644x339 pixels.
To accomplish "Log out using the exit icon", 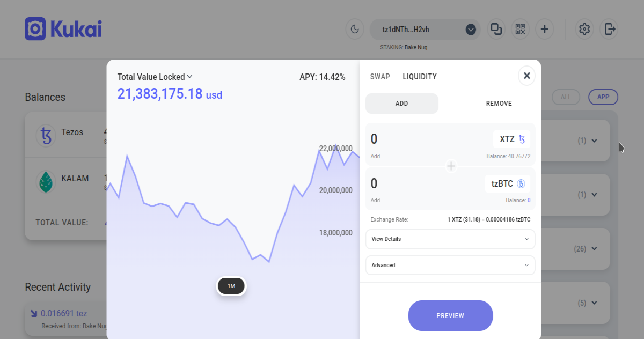I will point(609,29).
